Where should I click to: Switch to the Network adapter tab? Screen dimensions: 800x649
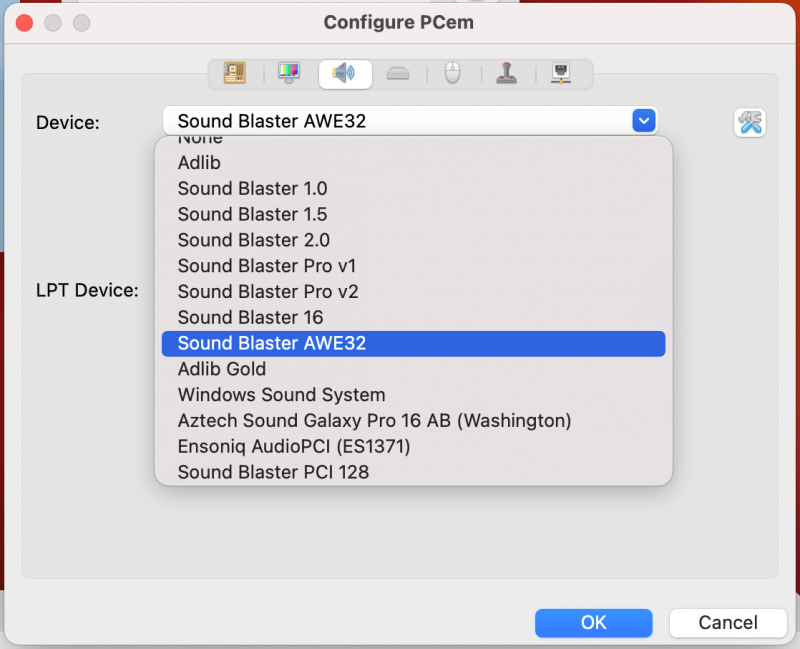tap(562, 73)
